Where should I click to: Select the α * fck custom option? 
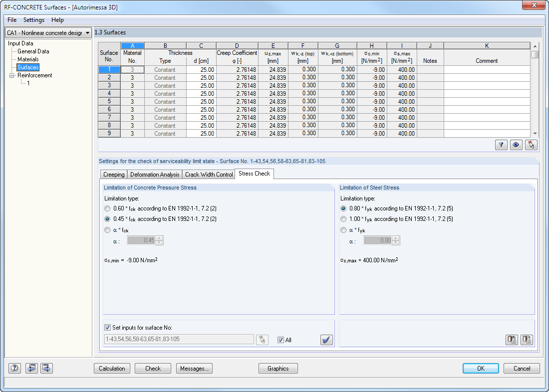[107, 230]
